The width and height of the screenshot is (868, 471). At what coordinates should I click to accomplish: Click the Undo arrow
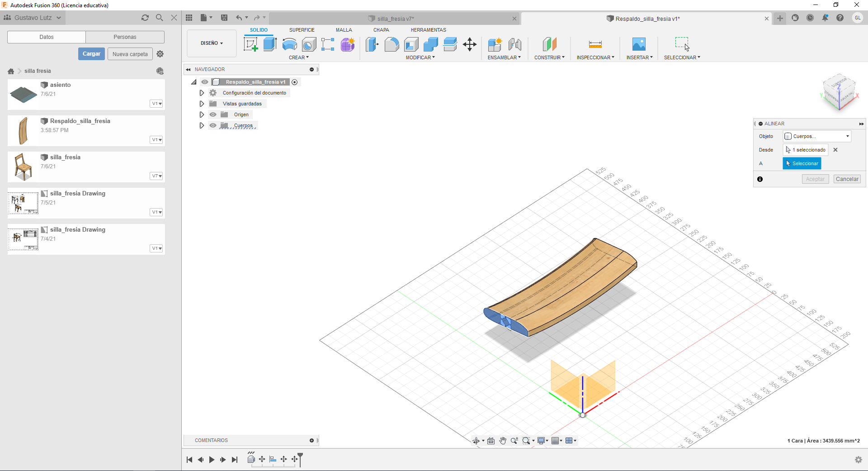point(239,18)
